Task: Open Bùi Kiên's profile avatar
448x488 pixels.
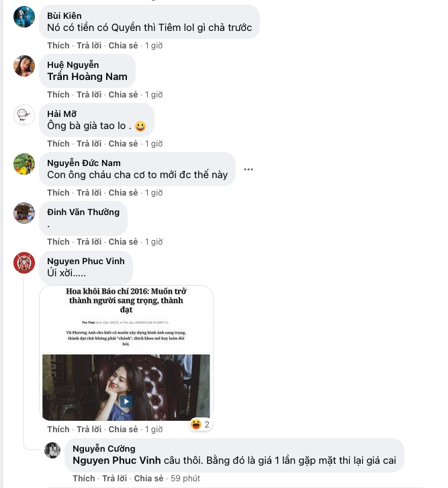Action: [24, 17]
